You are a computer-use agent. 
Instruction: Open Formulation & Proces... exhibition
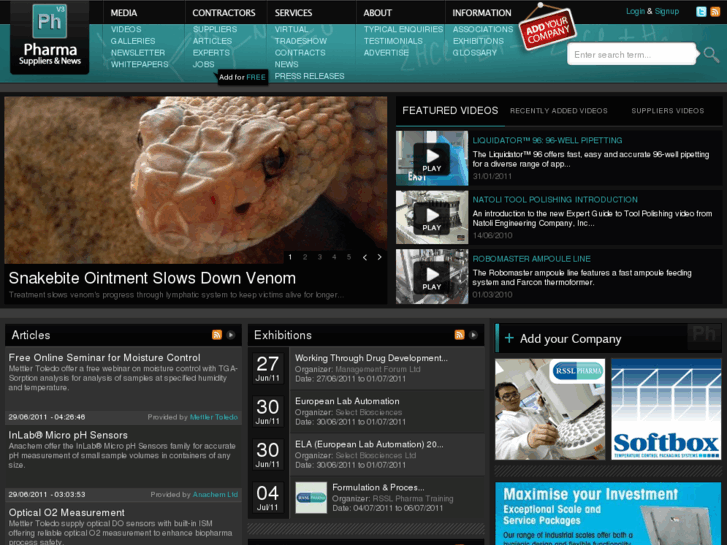[378, 487]
